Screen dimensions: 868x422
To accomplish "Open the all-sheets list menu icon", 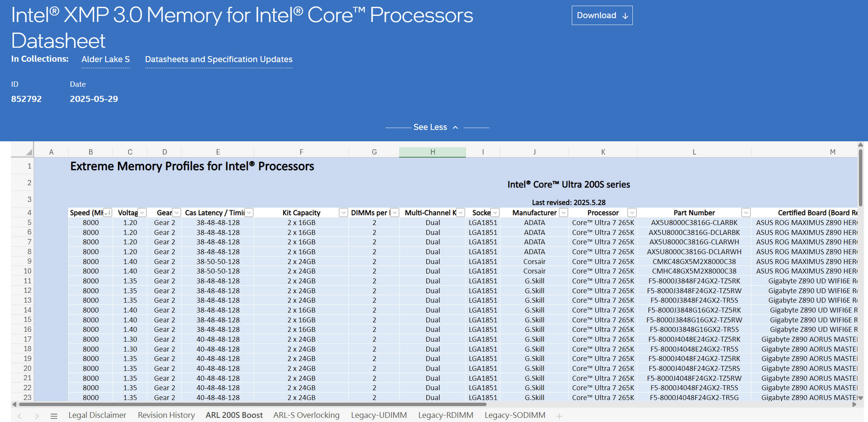I will 54,416.
